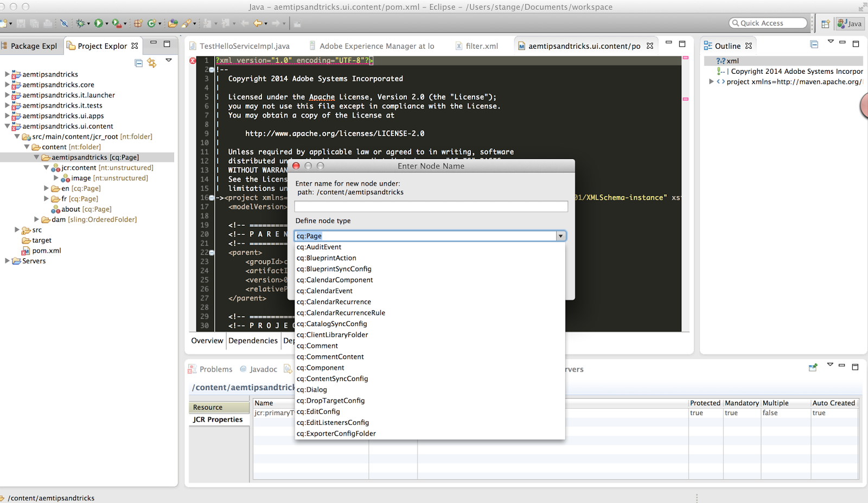
Task: Toggle comment fold marker at line 2
Action: click(x=211, y=69)
